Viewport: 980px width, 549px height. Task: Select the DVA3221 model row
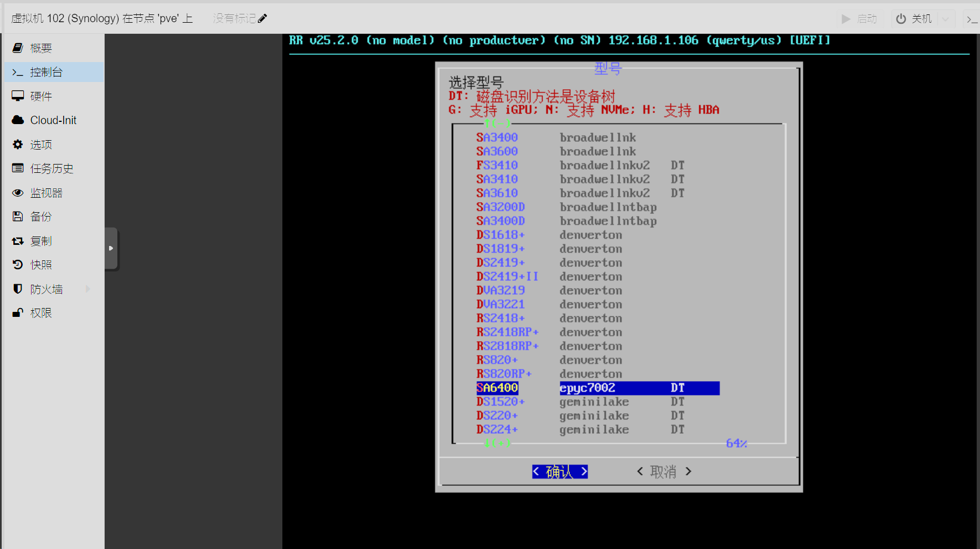[598, 304]
